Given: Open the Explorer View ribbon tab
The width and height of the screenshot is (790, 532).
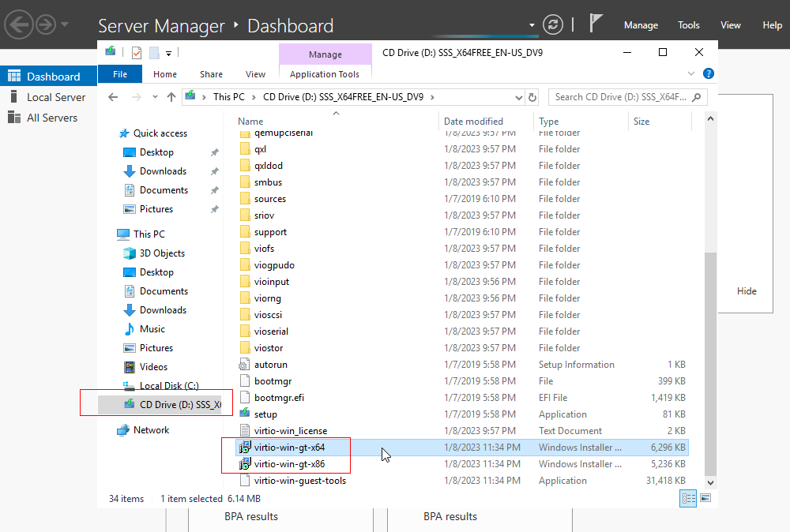Looking at the screenshot, I should (x=255, y=74).
